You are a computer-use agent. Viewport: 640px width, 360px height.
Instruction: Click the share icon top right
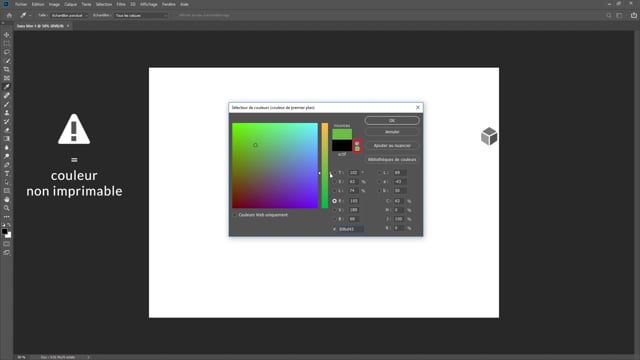point(633,16)
